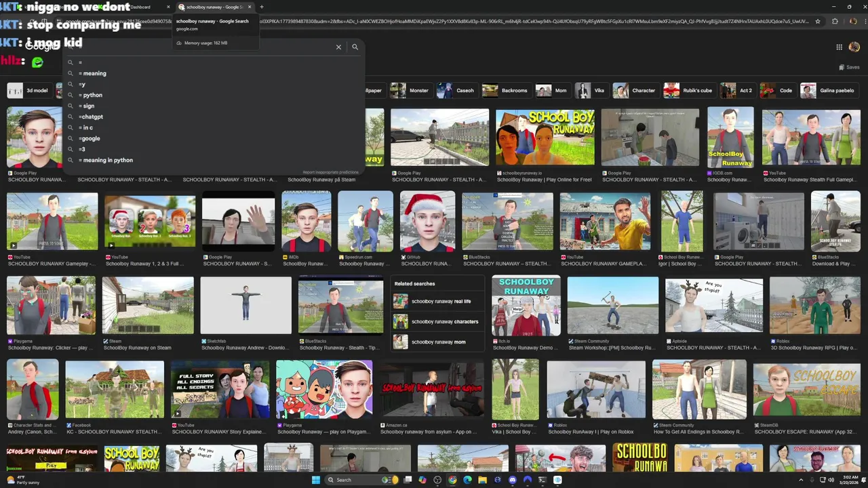
Task: Open the Google apps grid icon
Action: tap(839, 47)
